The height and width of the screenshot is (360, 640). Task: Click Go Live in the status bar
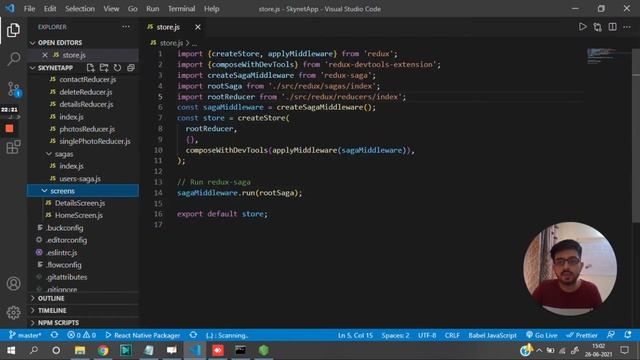(x=541, y=335)
